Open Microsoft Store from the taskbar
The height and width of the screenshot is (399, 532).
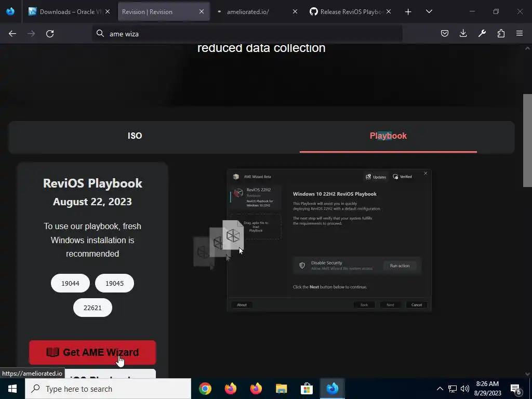(307, 389)
